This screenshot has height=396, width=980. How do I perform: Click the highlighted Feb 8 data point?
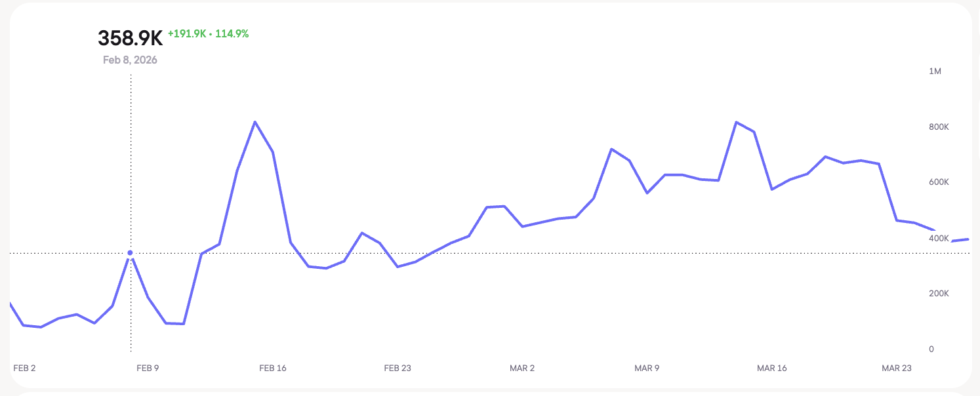(x=130, y=252)
